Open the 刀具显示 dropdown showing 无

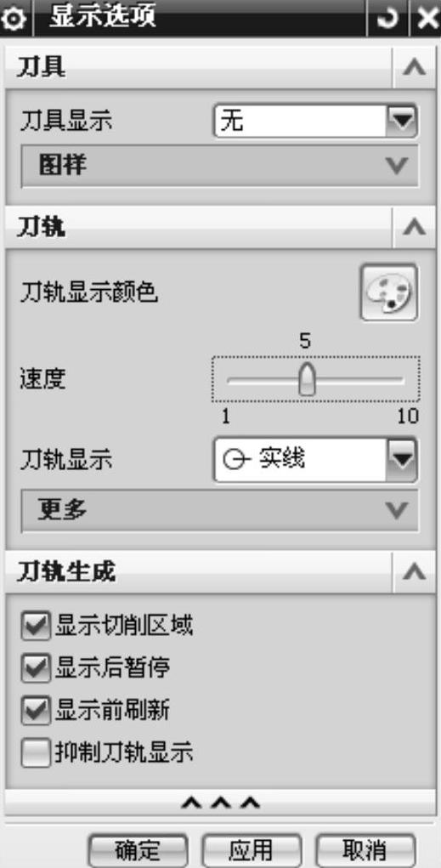pos(315,121)
